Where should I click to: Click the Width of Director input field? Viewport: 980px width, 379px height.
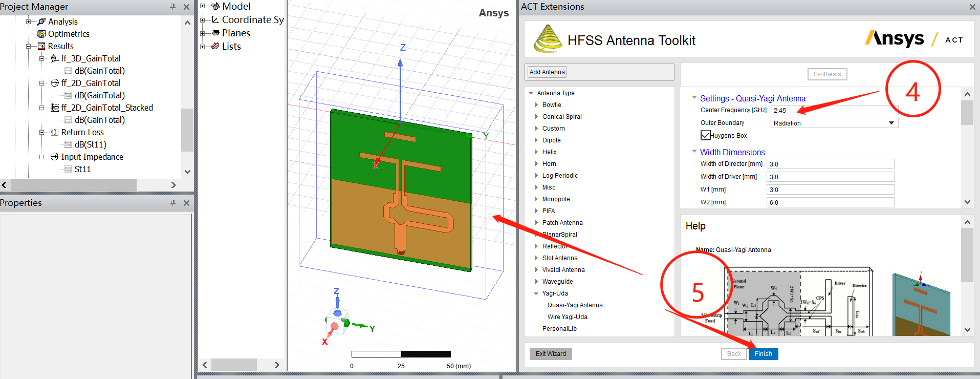[830, 164]
